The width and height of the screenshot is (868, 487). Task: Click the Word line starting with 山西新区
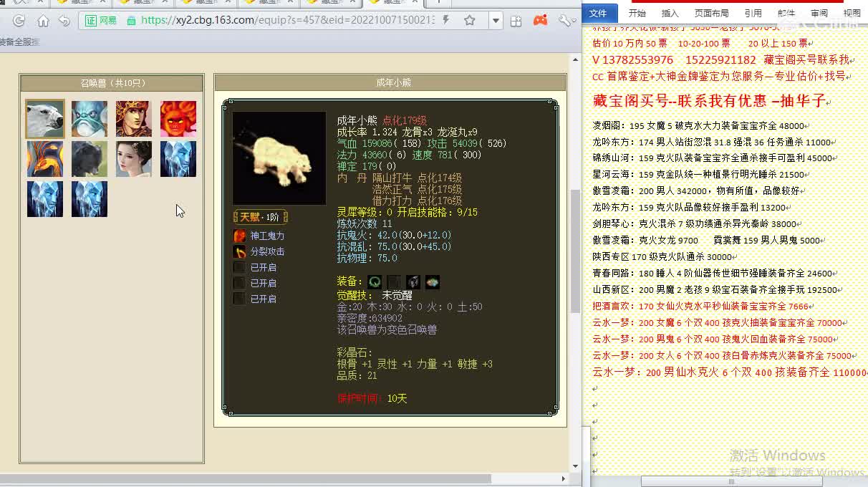tap(715, 290)
